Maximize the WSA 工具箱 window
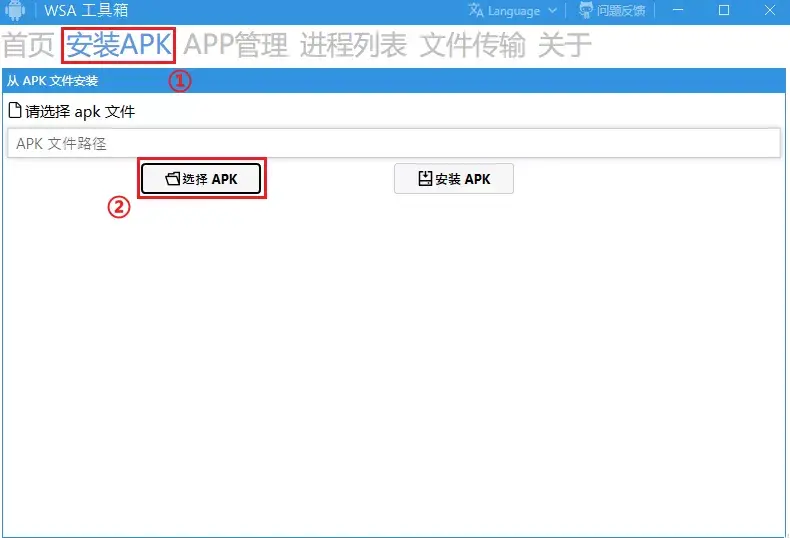The height and width of the screenshot is (538, 790). 723,11
